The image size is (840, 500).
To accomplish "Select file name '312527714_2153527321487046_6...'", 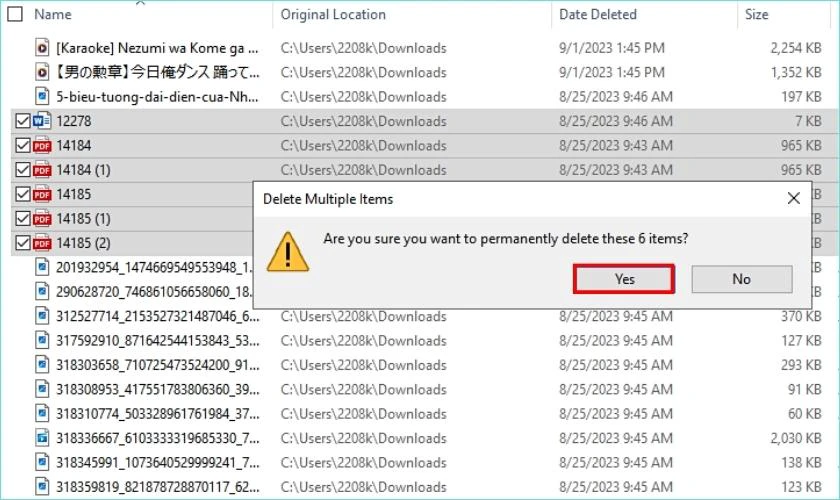I will [158, 316].
